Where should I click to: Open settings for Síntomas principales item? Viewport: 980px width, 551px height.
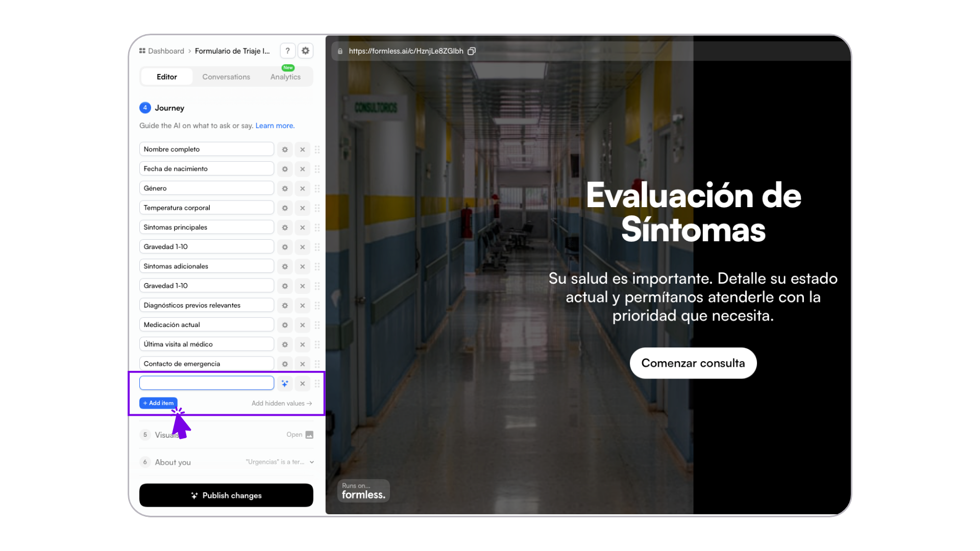[x=285, y=228]
